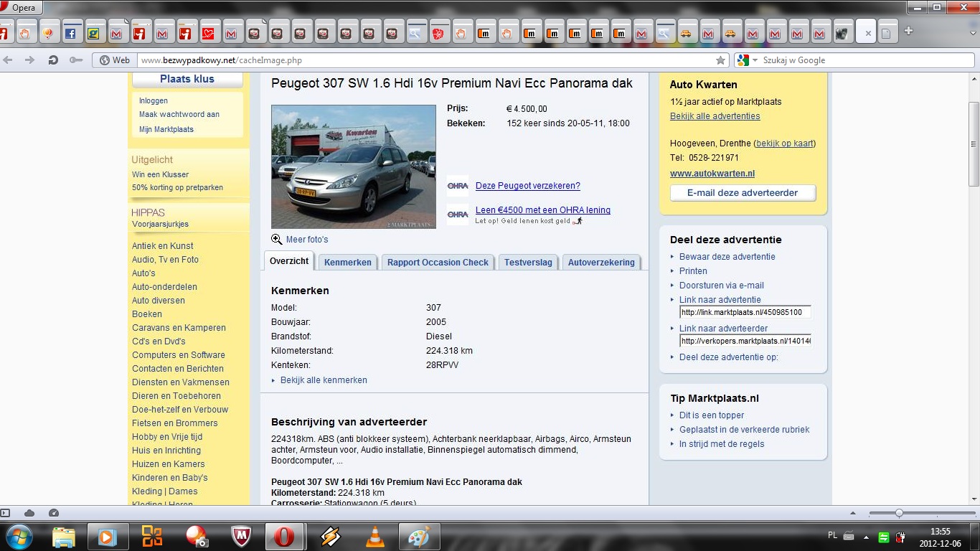Click the Bewaar deze advertentie link
The width and height of the screenshot is (980, 551).
coord(727,257)
